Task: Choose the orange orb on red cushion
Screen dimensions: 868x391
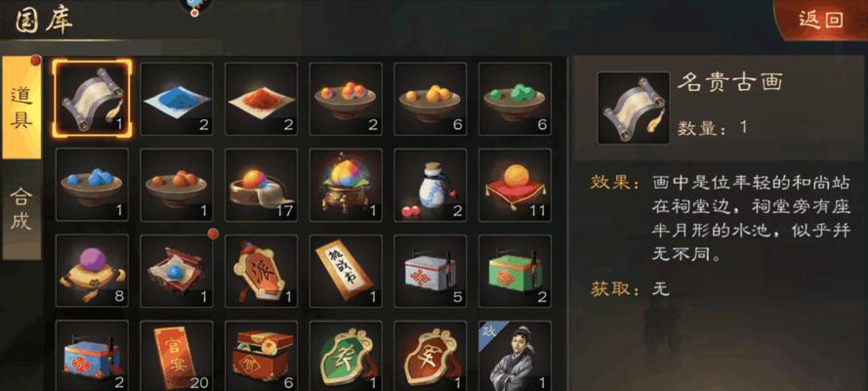Action: tap(515, 185)
